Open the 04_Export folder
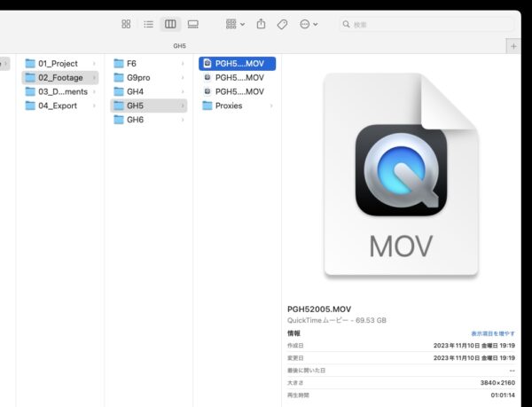532x407 pixels. 60,106
